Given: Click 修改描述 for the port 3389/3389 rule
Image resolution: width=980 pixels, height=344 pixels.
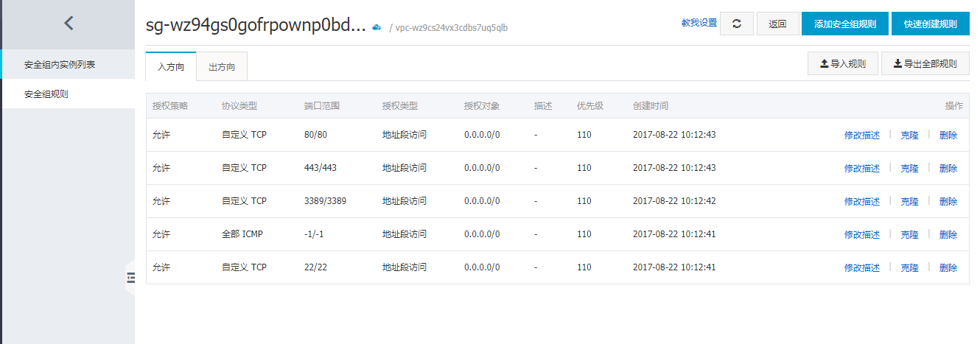Looking at the screenshot, I should click(862, 202).
